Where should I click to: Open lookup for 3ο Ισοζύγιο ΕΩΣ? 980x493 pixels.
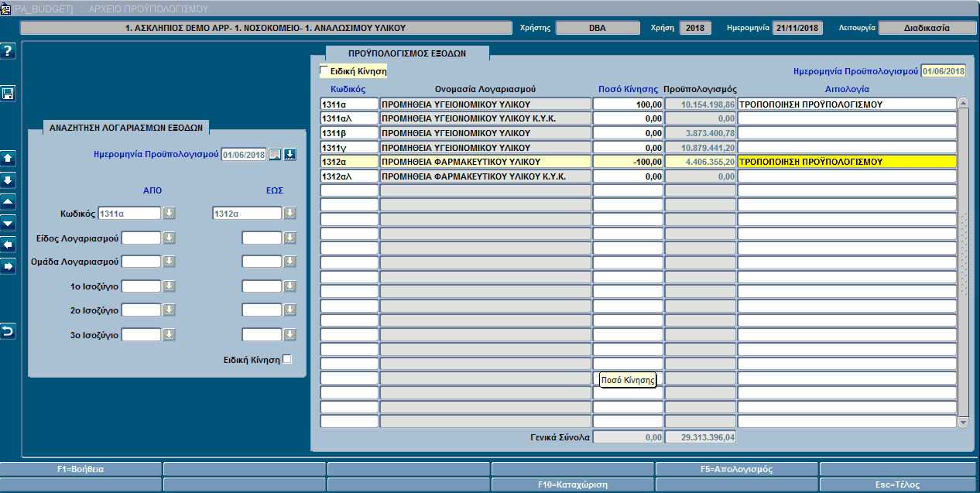(x=290, y=335)
